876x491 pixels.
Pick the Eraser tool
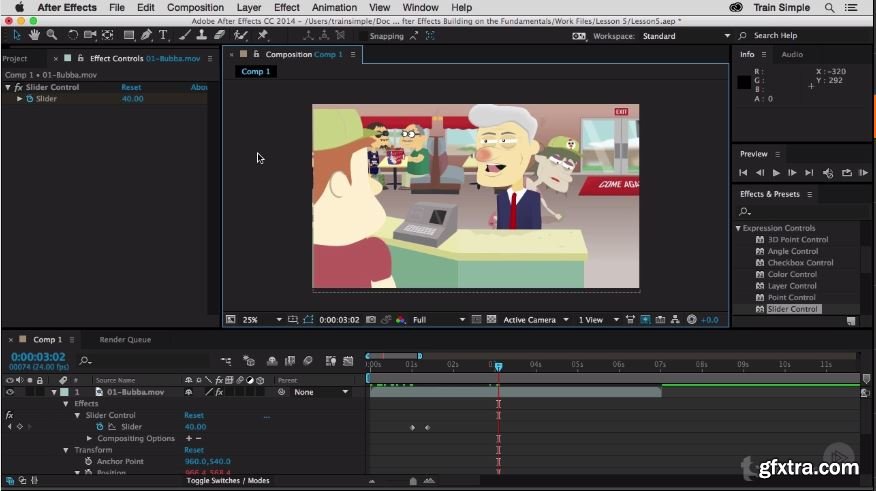tap(217, 35)
